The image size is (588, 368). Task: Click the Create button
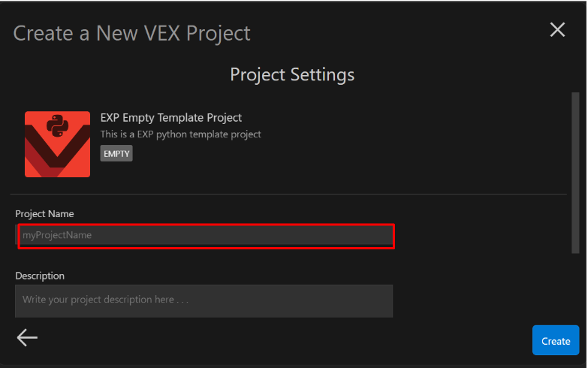pos(556,340)
